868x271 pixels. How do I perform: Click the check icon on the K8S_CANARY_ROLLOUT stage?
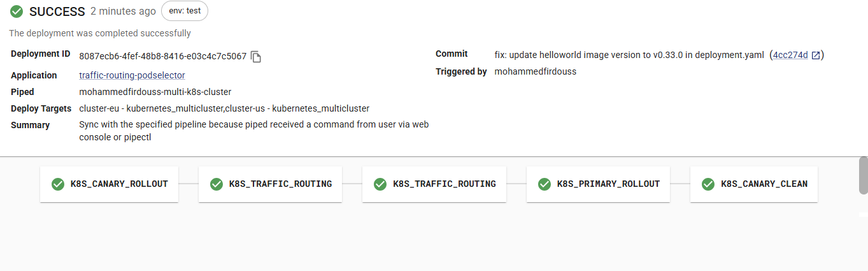click(58, 184)
